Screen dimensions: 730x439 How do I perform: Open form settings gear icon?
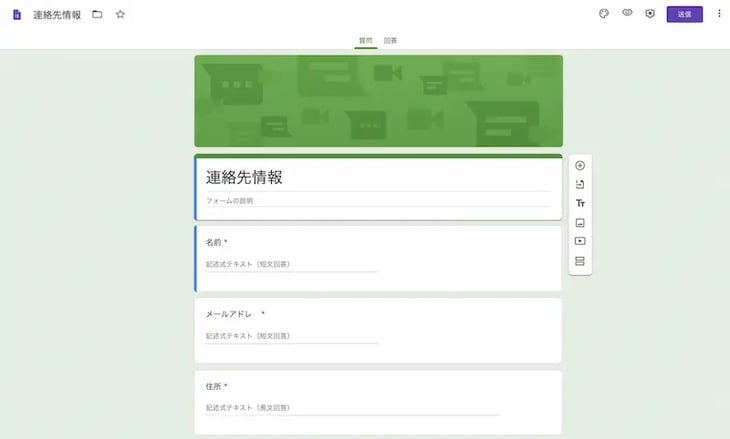pyautogui.click(x=650, y=14)
